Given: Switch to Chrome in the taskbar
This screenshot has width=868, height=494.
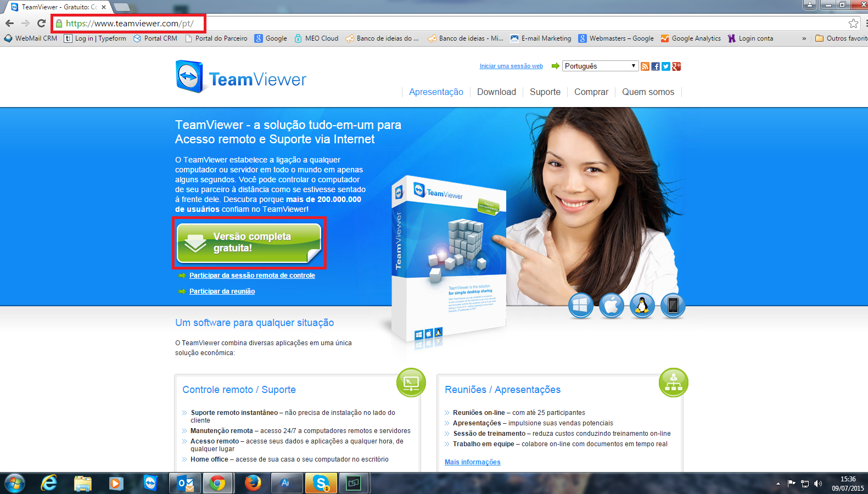Looking at the screenshot, I should tap(217, 484).
